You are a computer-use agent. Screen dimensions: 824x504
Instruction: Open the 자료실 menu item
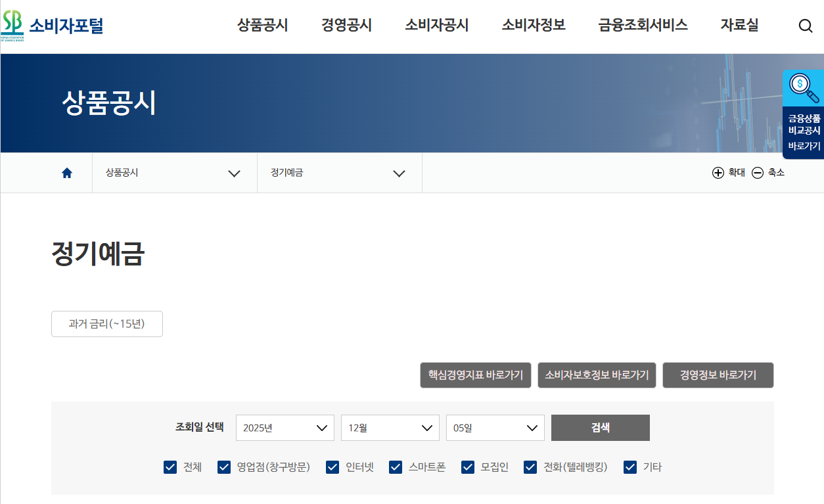pos(739,26)
